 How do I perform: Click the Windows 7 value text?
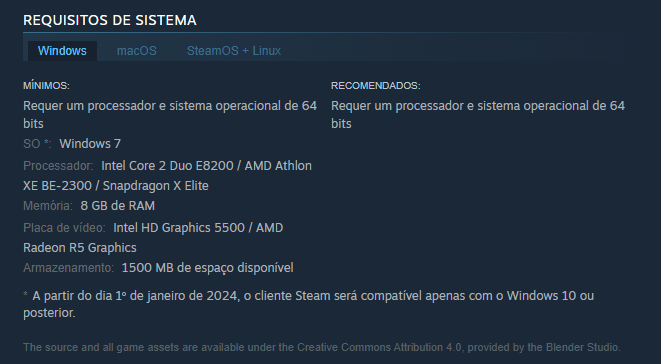click(x=90, y=144)
